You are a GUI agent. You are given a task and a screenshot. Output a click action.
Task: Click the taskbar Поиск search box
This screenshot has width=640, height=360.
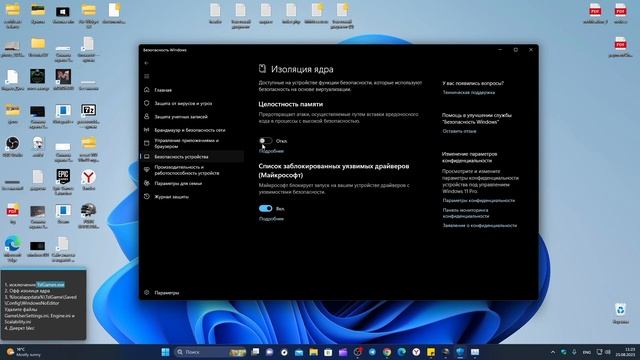210,352
